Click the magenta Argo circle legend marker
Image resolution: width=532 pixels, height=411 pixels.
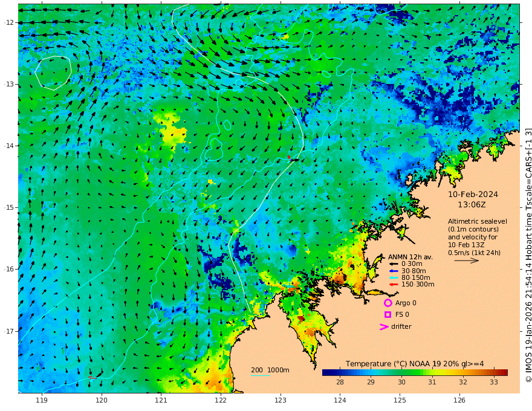[x=388, y=303]
